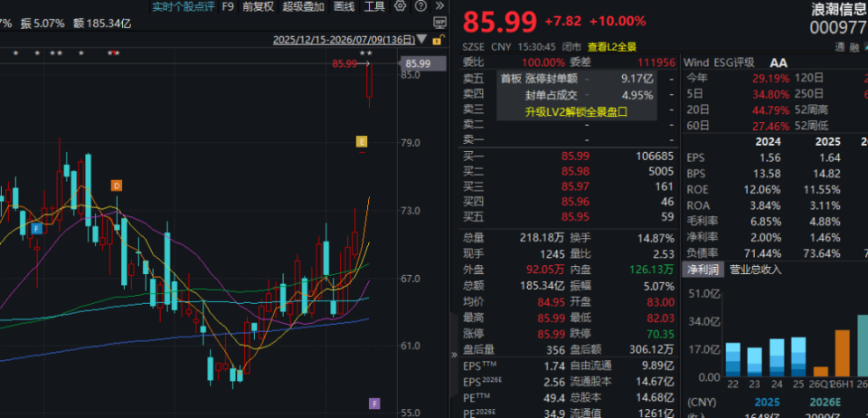Click the 买五 price 85.95

[576, 216]
